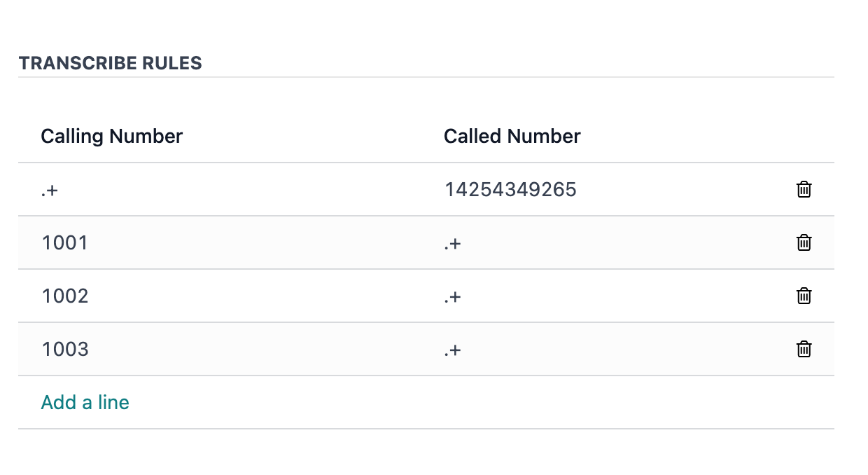Screen dimensions: 868x475
Task: Click the Add a line link
Action: click(85, 402)
